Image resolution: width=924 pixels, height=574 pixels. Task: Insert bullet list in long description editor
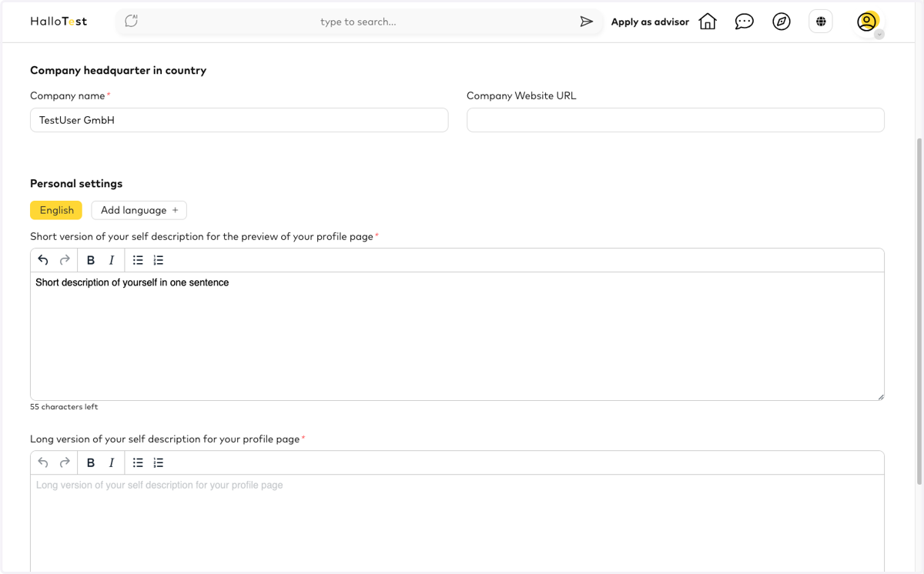pos(138,462)
